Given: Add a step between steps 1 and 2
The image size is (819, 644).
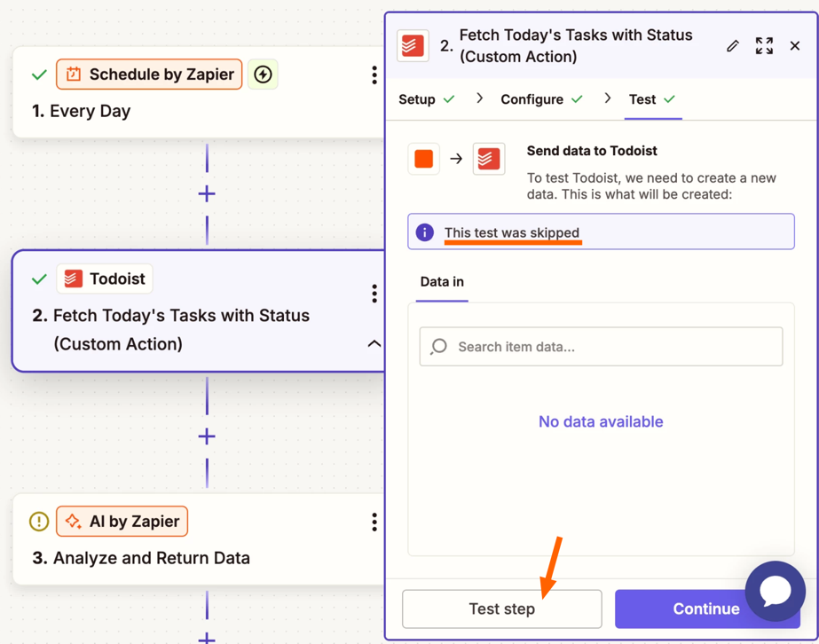Looking at the screenshot, I should 207,194.
